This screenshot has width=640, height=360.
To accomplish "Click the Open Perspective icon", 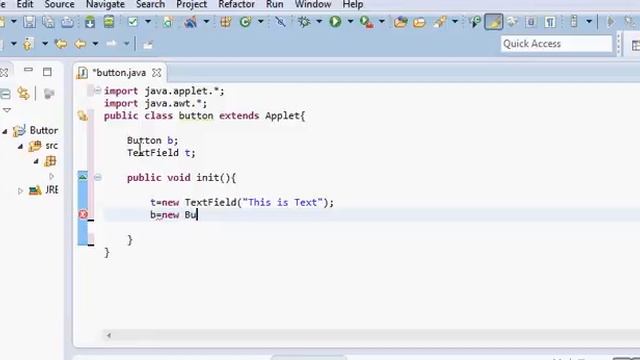I will [635, 45].
